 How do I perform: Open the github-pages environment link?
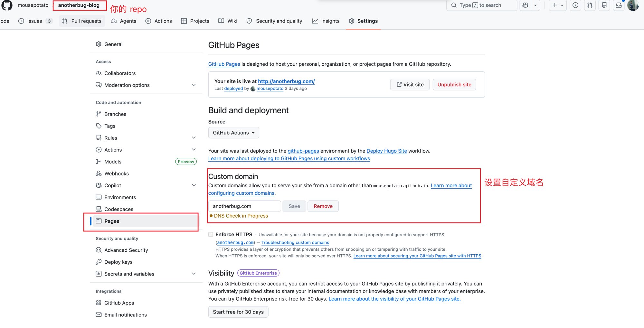(303, 151)
